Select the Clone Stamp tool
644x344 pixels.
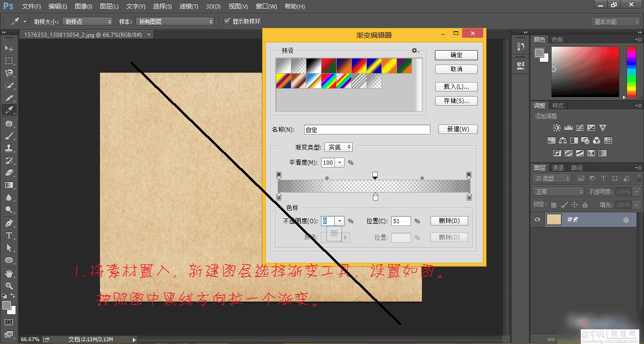(x=9, y=148)
